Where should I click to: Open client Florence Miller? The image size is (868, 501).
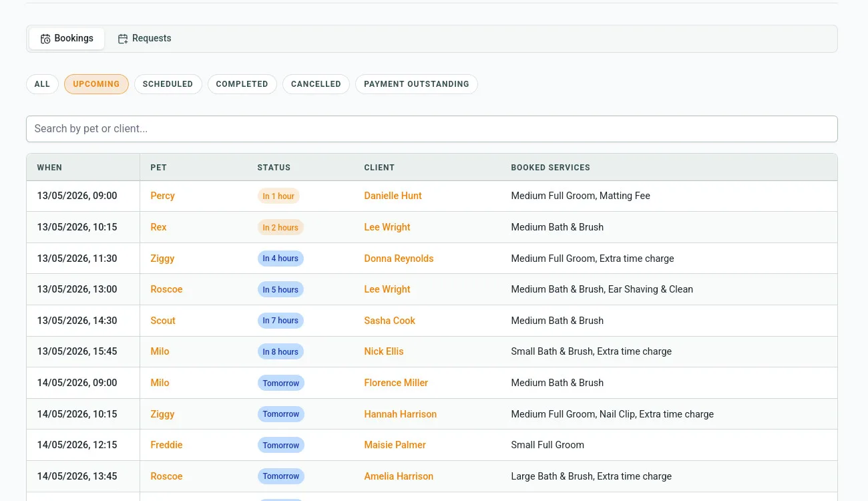coord(397,383)
